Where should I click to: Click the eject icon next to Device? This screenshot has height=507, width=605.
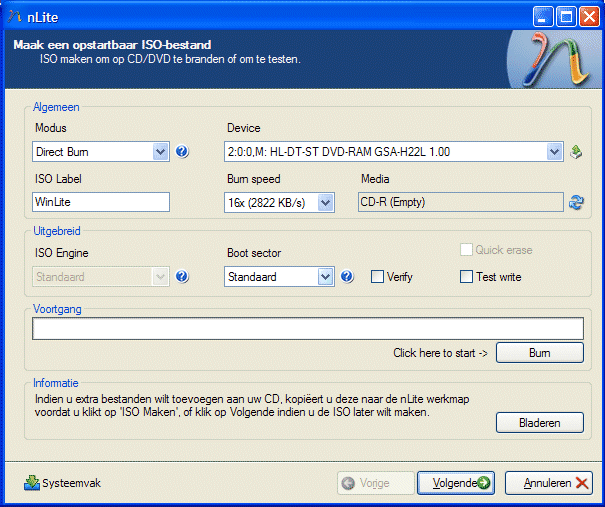[576, 152]
